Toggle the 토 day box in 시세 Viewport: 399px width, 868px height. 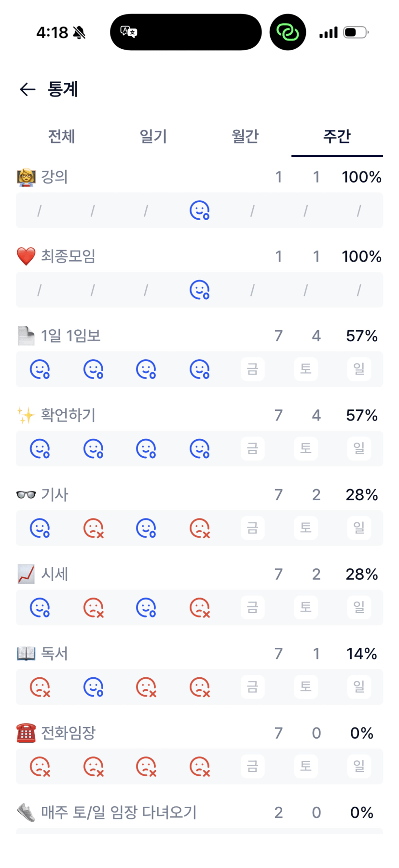305,607
